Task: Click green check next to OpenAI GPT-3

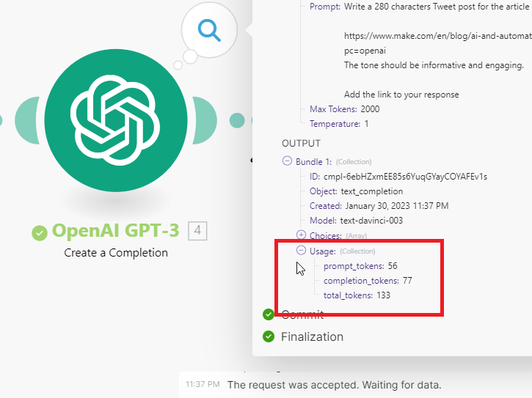Action: [40, 233]
